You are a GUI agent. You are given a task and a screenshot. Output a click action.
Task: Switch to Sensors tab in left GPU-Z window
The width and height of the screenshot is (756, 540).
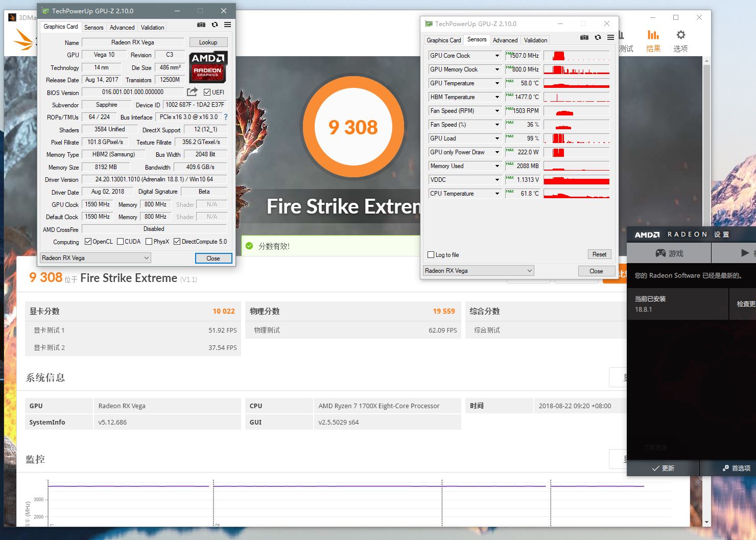point(93,28)
